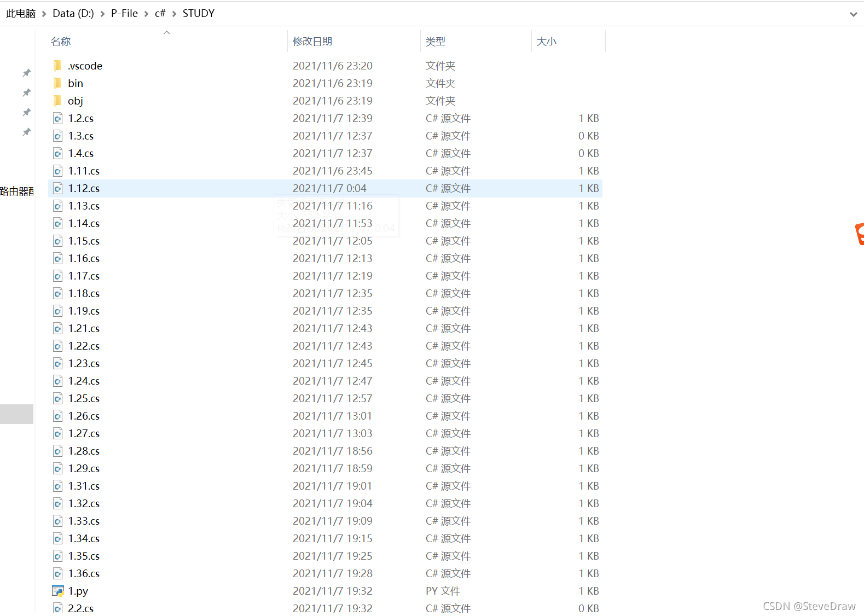Go to c# folder in the breadcrumb
Viewport: 864px width, 616px height.
[x=160, y=13]
